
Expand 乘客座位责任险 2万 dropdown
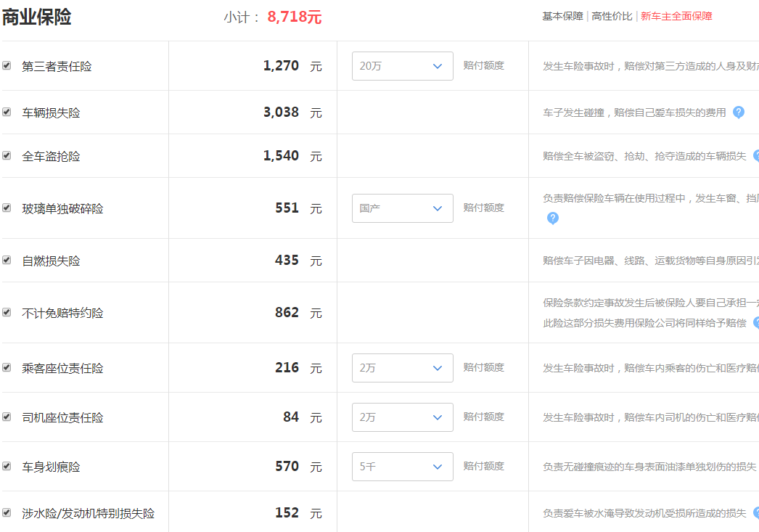pyautogui.click(x=402, y=368)
